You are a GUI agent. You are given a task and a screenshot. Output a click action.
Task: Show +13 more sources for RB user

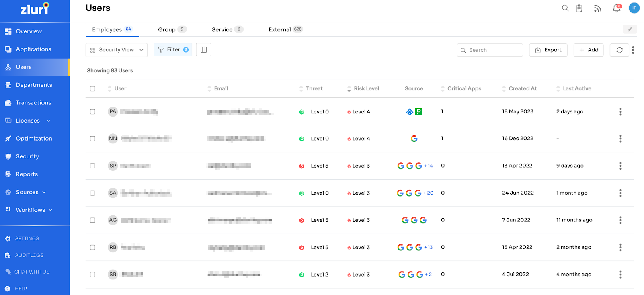click(429, 248)
